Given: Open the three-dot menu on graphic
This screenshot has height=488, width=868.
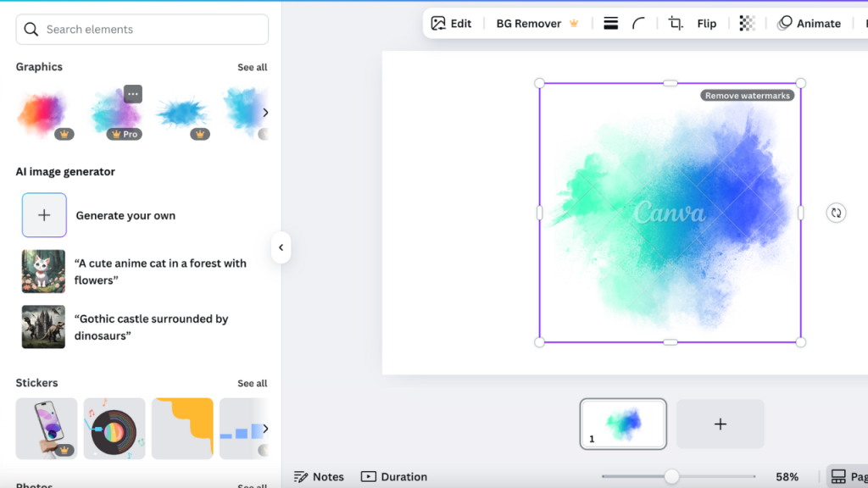Looking at the screenshot, I should [x=133, y=94].
